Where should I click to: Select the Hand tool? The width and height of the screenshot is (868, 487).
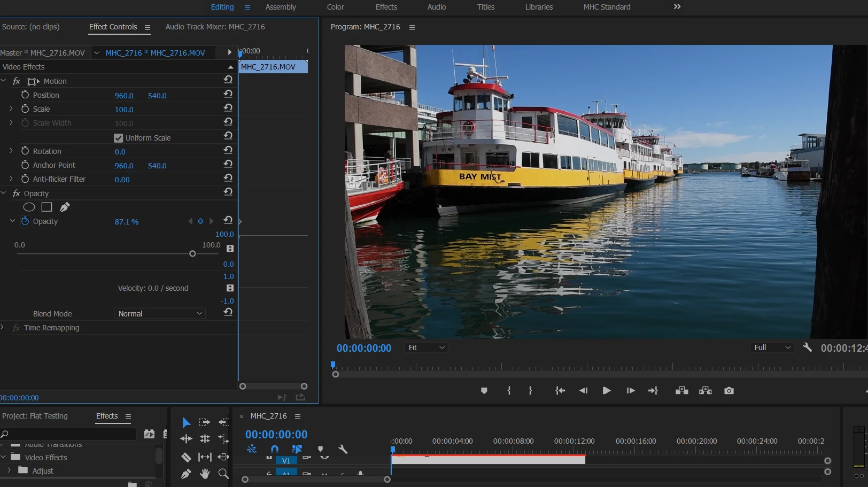[205, 474]
